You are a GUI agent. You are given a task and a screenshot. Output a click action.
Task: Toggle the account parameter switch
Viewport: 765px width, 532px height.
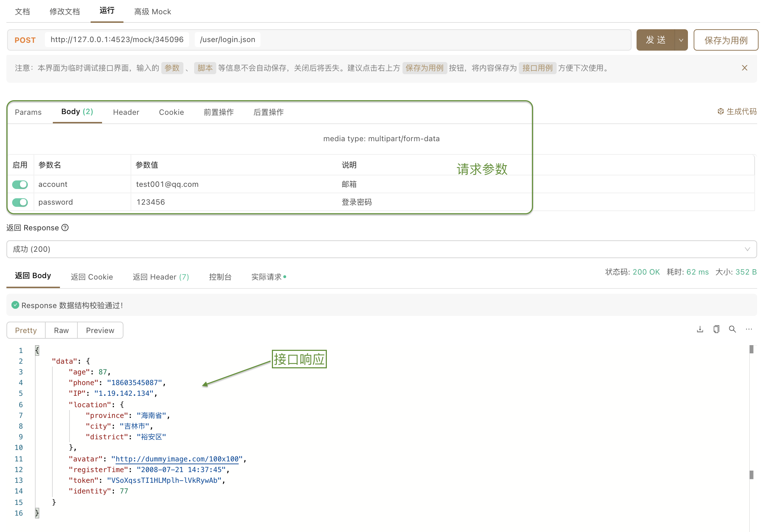[20, 184]
